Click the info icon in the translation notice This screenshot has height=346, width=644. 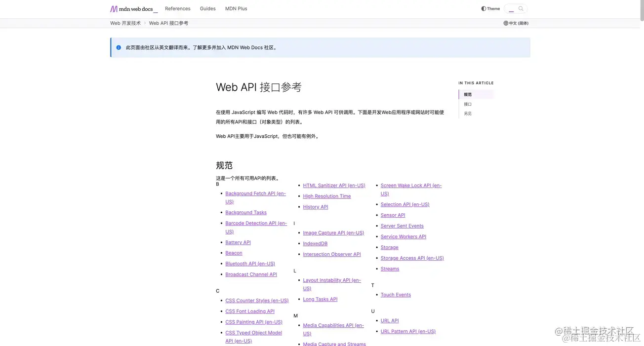(x=118, y=47)
